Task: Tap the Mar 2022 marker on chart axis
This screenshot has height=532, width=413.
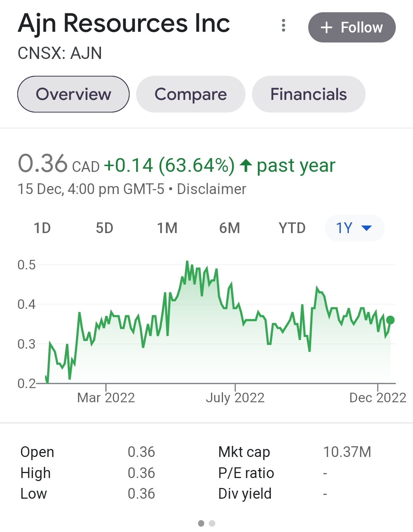Action: point(106,398)
